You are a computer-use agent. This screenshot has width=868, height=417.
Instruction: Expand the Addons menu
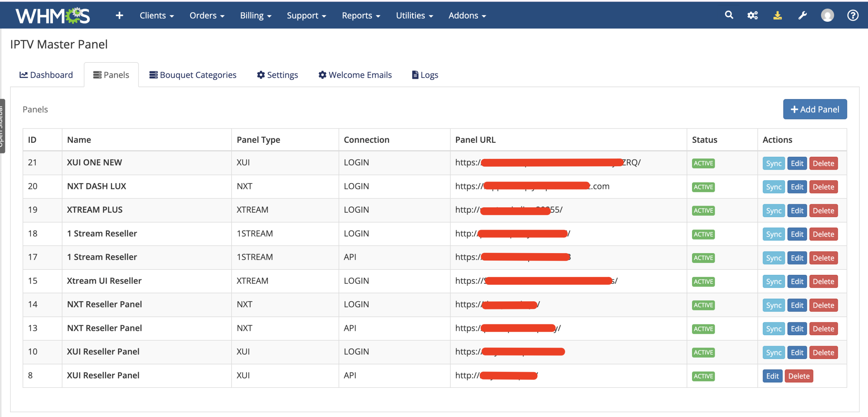467,16
